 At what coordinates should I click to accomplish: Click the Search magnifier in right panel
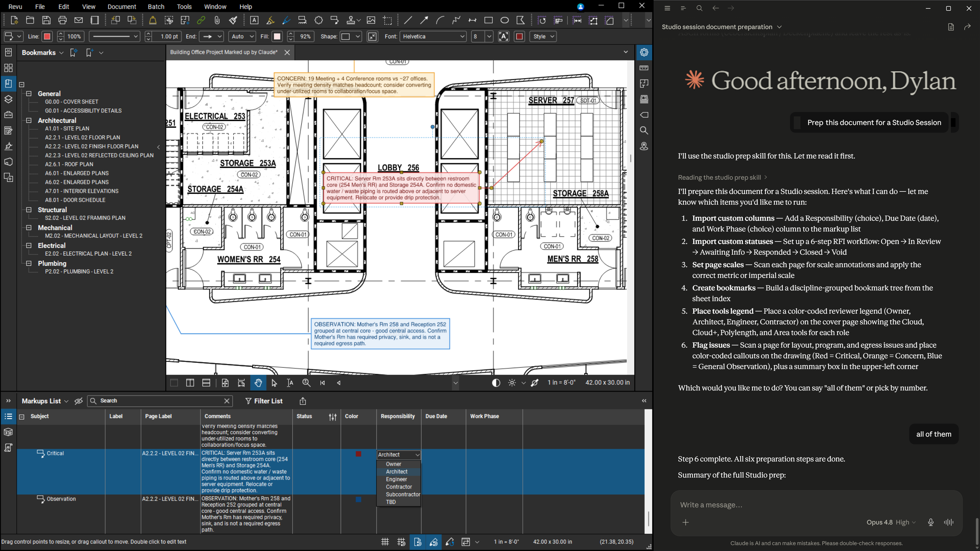pyautogui.click(x=644, y=130)
